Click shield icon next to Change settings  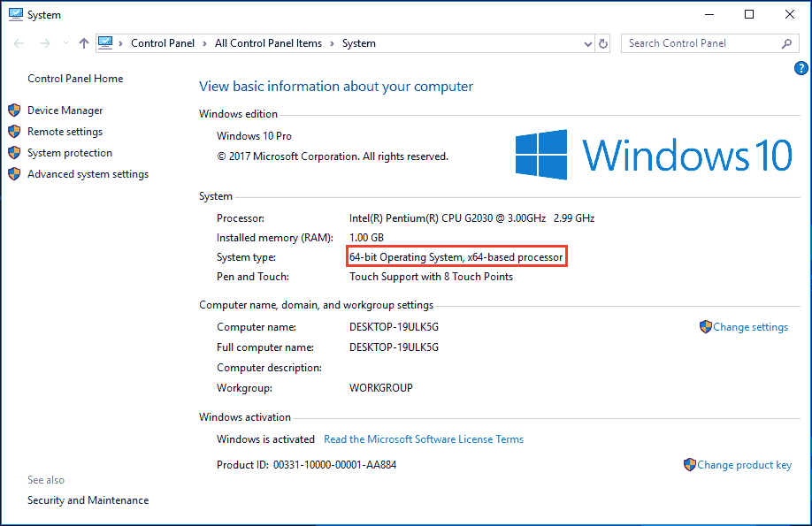(705, 327)
